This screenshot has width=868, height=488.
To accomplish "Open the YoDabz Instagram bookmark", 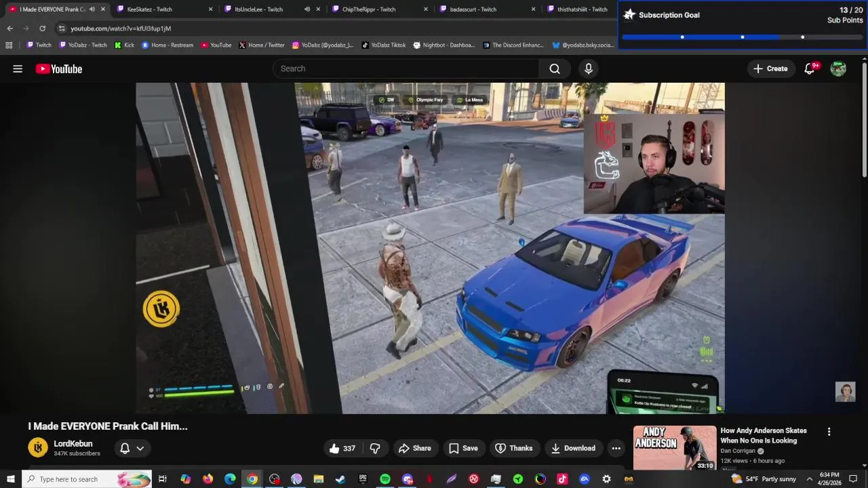I will 323,45.
